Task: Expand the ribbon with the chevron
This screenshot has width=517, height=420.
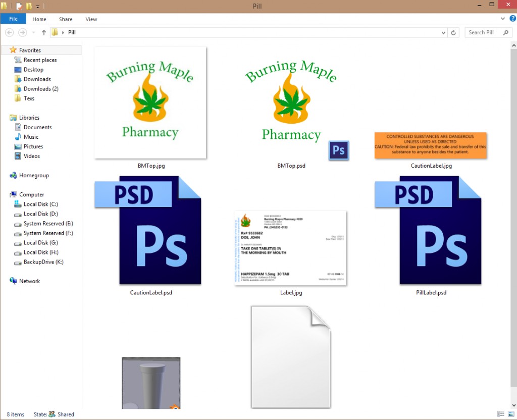Action: point(503,19)
